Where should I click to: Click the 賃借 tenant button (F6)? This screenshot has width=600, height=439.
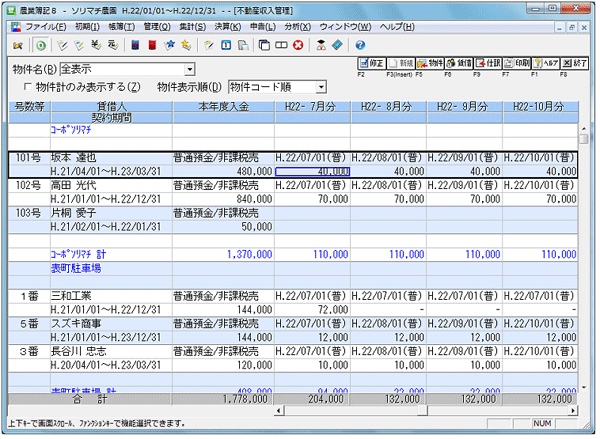tap(461, 62)
